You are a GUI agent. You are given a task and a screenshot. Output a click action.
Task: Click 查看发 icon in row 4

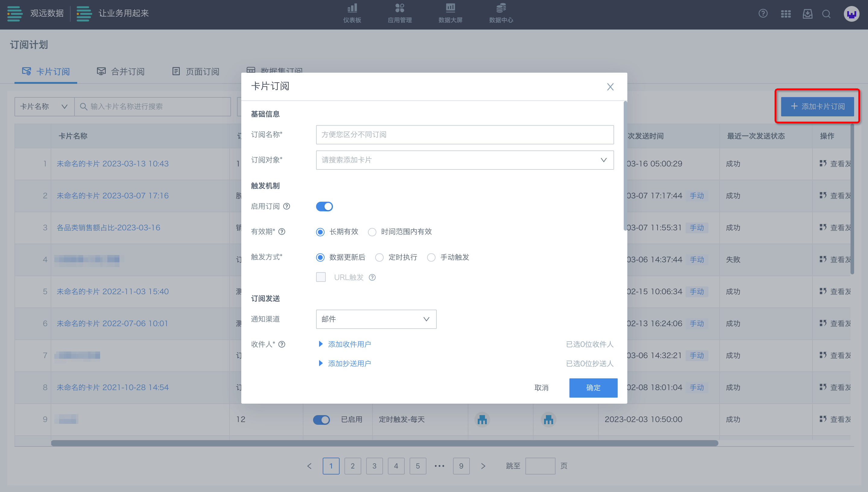(823, 259)
